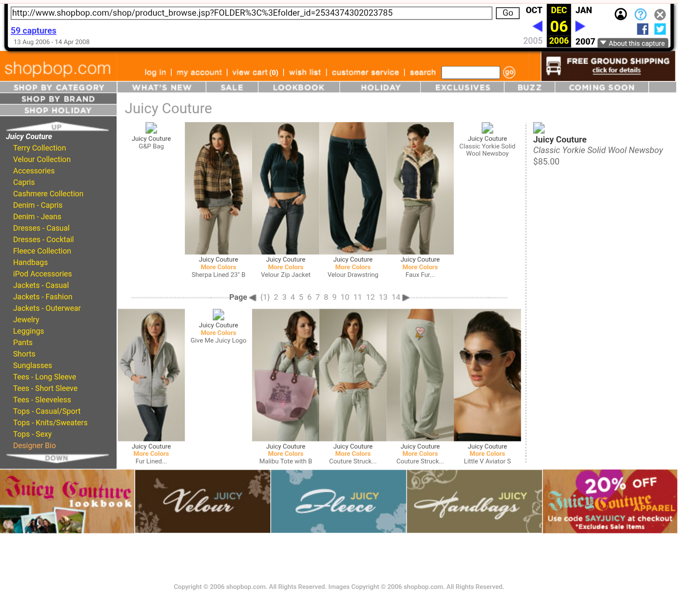Click the Wayback Machine user account icon

620,14
